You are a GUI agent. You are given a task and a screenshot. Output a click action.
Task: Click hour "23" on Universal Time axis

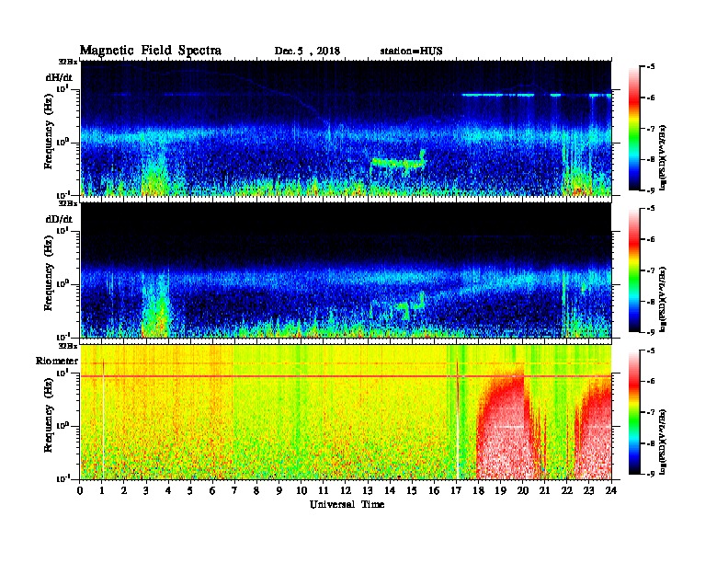(589, 491)
